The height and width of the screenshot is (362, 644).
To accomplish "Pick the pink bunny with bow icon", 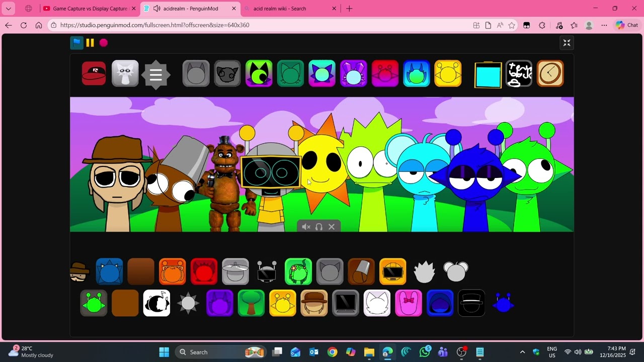I will pyautogui.click(x=409, y=303).
